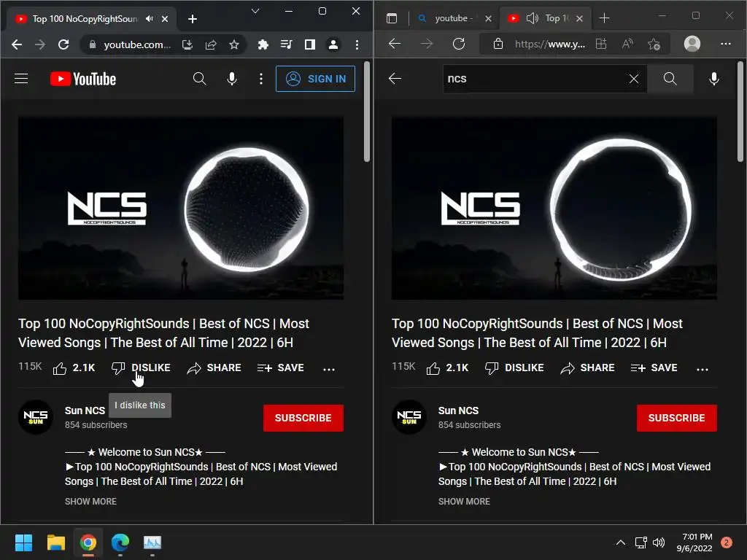Open Chrome tab search chevron
The image size is (747, 560).
point(255,11)
